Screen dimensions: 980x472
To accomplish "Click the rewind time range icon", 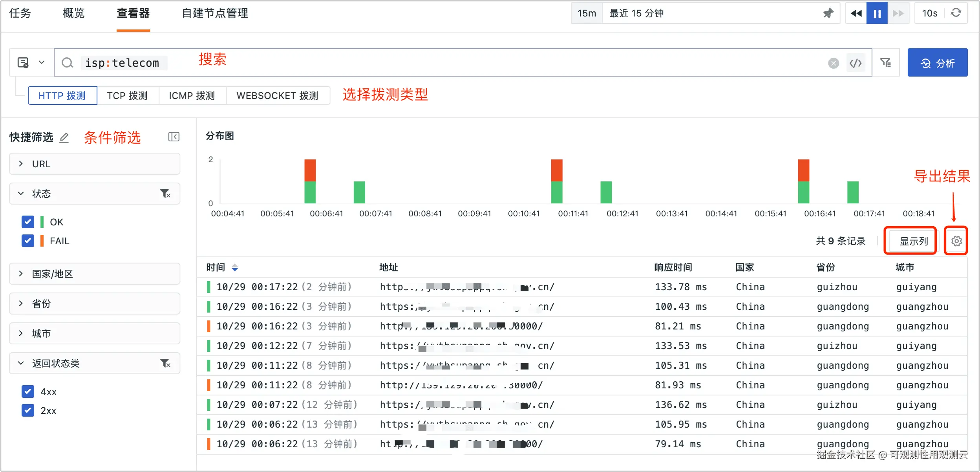I will tap(856, 13).
